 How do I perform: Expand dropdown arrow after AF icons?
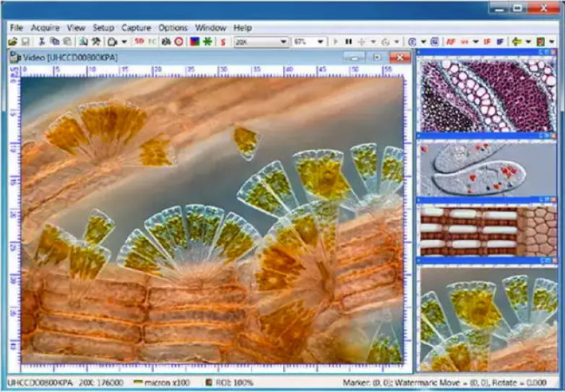pos(475,42)
